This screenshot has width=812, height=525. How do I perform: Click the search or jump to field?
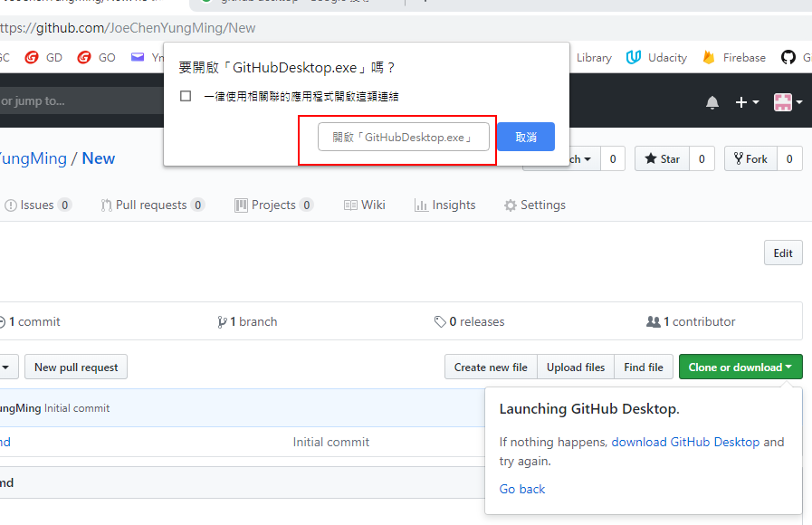click(x=83, y=100)
